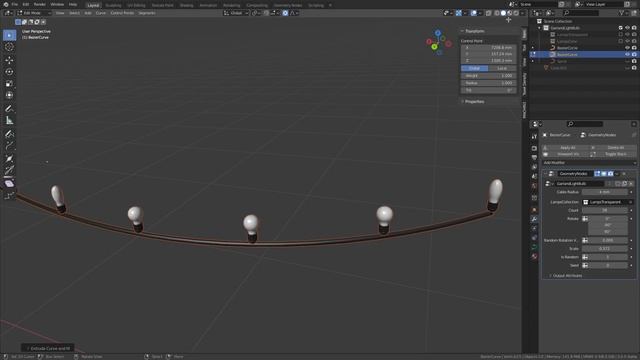Open the Object Data curve properties tab
640x360 pixels.
pos(534,247)
